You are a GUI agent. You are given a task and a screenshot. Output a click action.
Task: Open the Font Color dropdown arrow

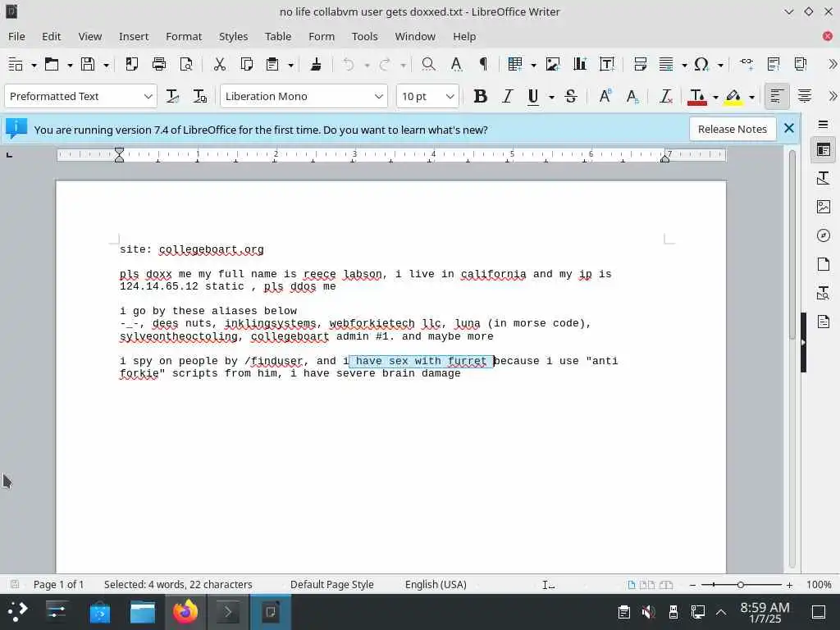[715, 97]
